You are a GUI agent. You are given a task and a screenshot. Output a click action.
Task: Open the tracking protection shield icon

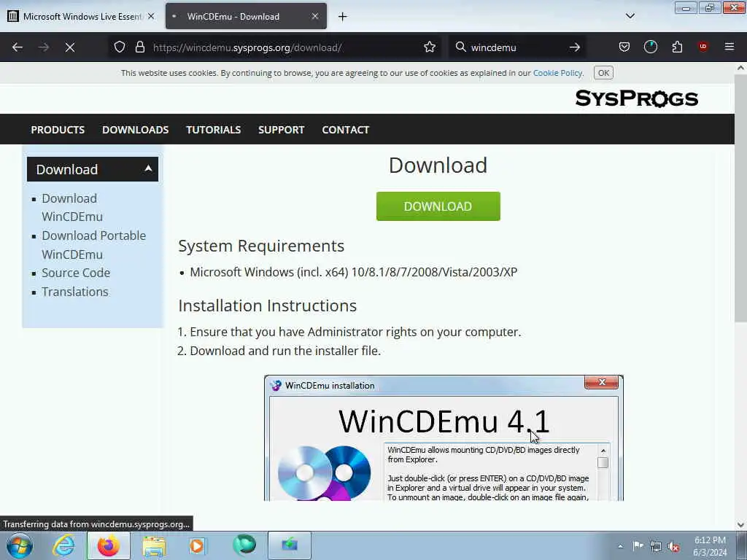click(120, 47)
